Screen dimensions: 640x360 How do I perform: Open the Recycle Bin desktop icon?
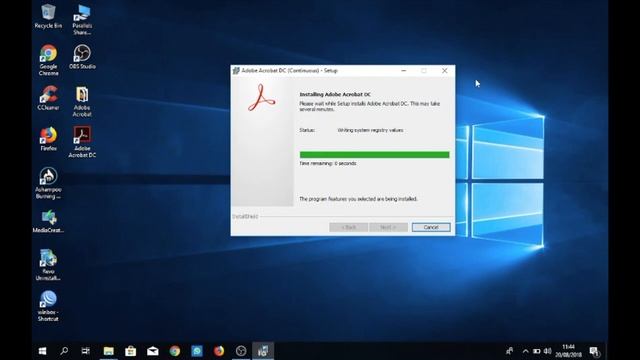[48, 16]
